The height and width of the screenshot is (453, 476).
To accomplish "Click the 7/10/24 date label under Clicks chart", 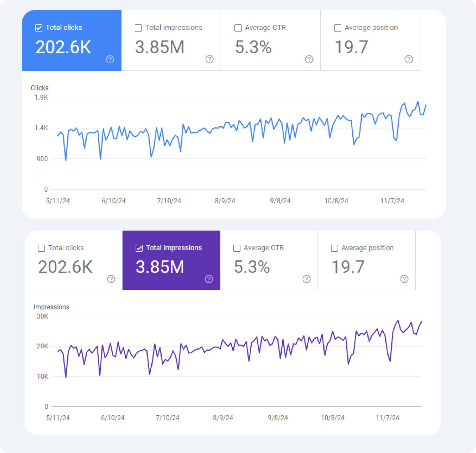I will coord(169,201).
